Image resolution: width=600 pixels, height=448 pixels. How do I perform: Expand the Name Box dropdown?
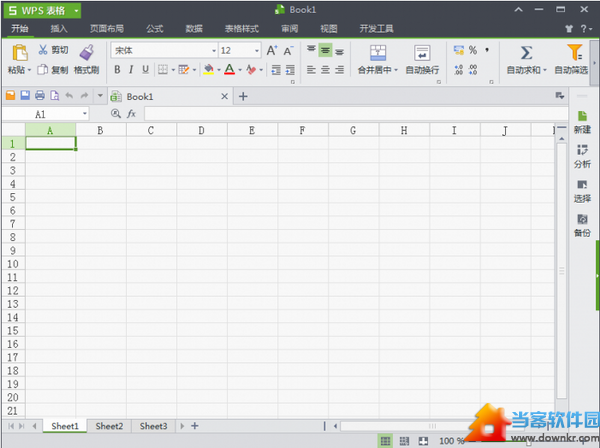click(85, 114)
